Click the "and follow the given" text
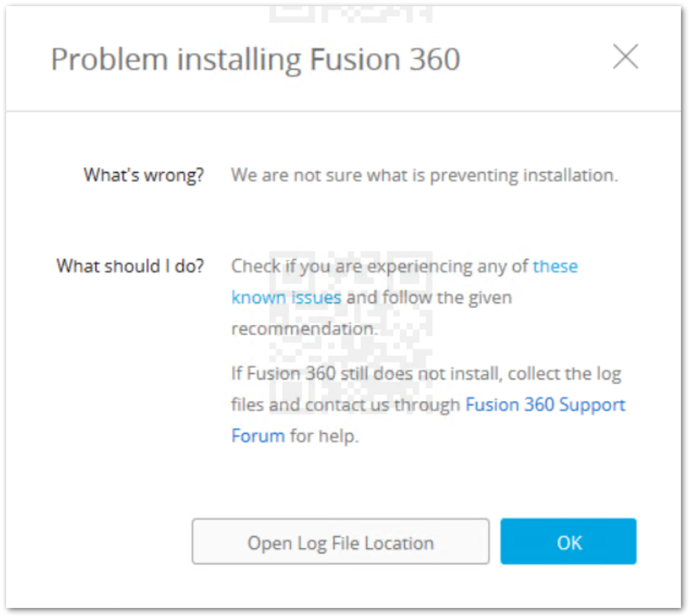The width and height of the screenshot is (689, 616). pyautogui.click(x=429, y=297)
